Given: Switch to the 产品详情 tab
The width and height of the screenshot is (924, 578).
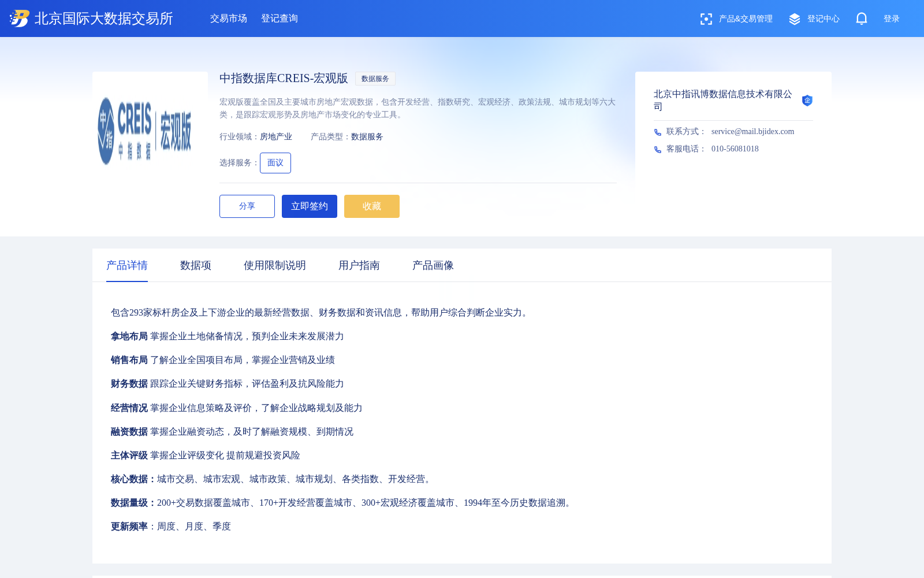Looking at the screenshot, I should 127,265.
